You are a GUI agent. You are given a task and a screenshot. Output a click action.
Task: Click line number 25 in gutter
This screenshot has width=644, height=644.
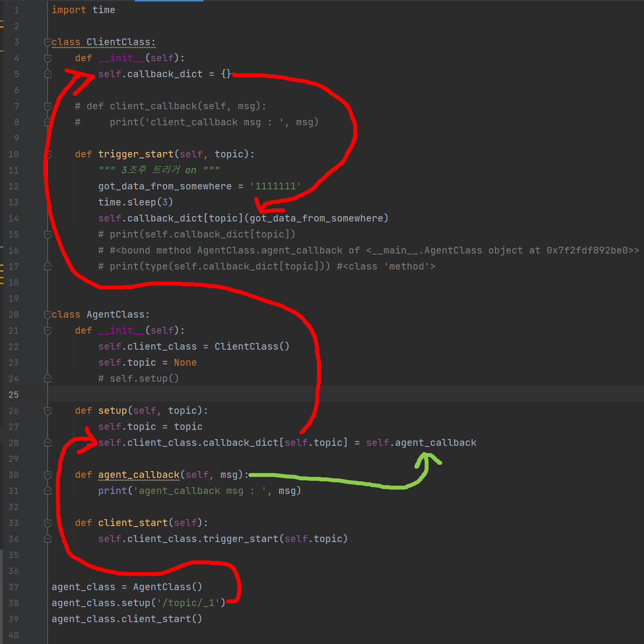(x=14, y=395)
